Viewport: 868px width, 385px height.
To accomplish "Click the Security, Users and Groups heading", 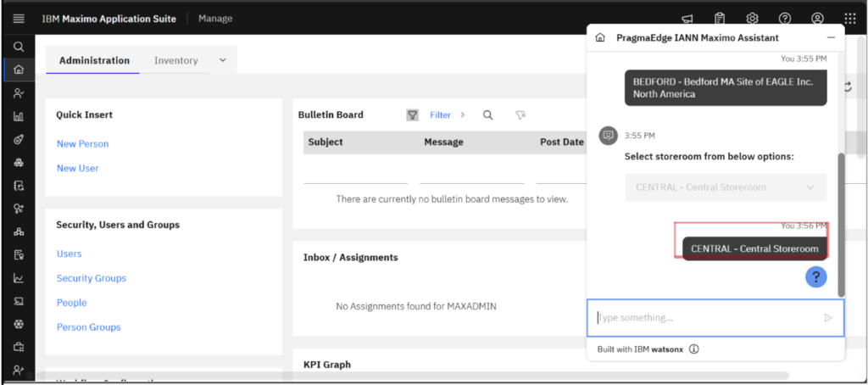I will [x=118, y=225].
